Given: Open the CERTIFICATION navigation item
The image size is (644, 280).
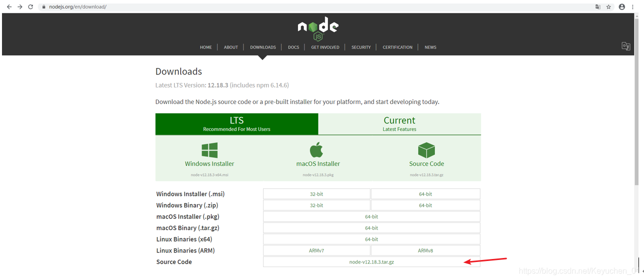Looking at the screenshot, I should click(397, 47).
